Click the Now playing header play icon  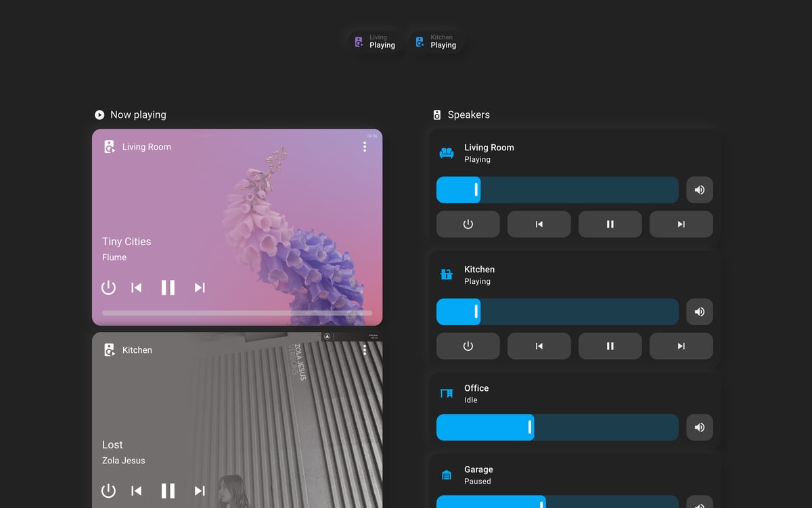point(99,115)
